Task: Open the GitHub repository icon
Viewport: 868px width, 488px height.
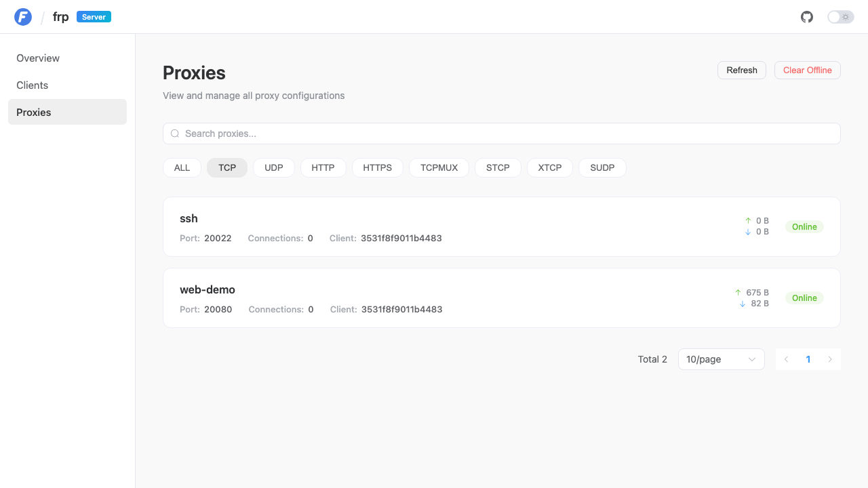Action: point(807,17)
